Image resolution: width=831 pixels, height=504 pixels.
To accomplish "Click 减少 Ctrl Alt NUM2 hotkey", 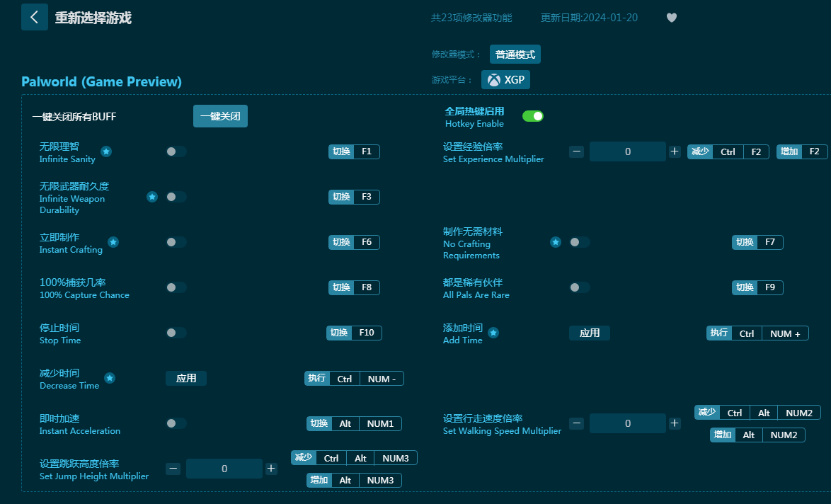I will coord(757,412).
